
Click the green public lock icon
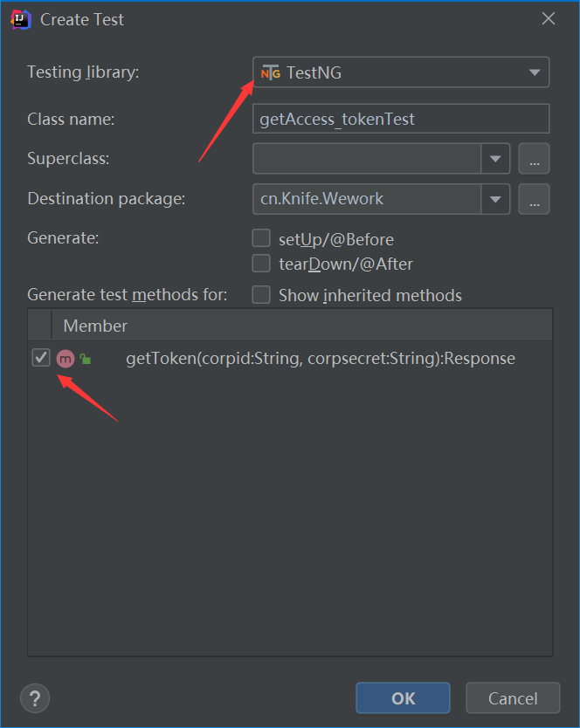tap(86, 359)
